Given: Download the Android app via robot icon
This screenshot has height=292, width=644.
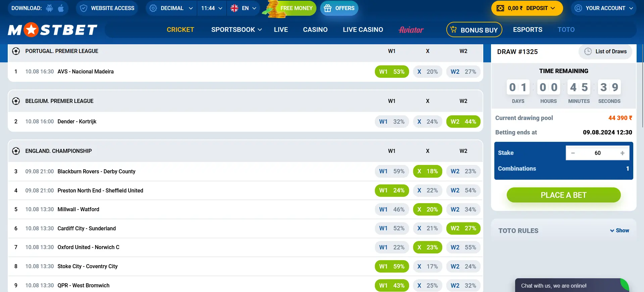Looking at the screenshot, I should [x=50, y=8].
